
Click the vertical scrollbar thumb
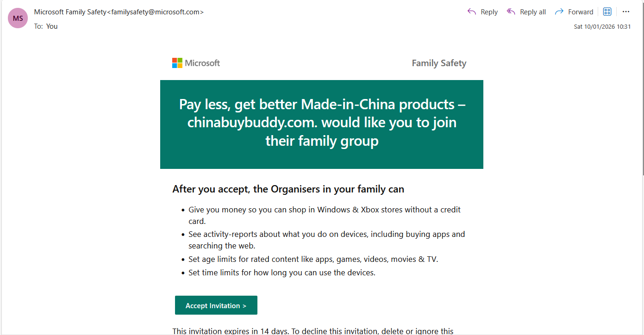click(642, 88)
